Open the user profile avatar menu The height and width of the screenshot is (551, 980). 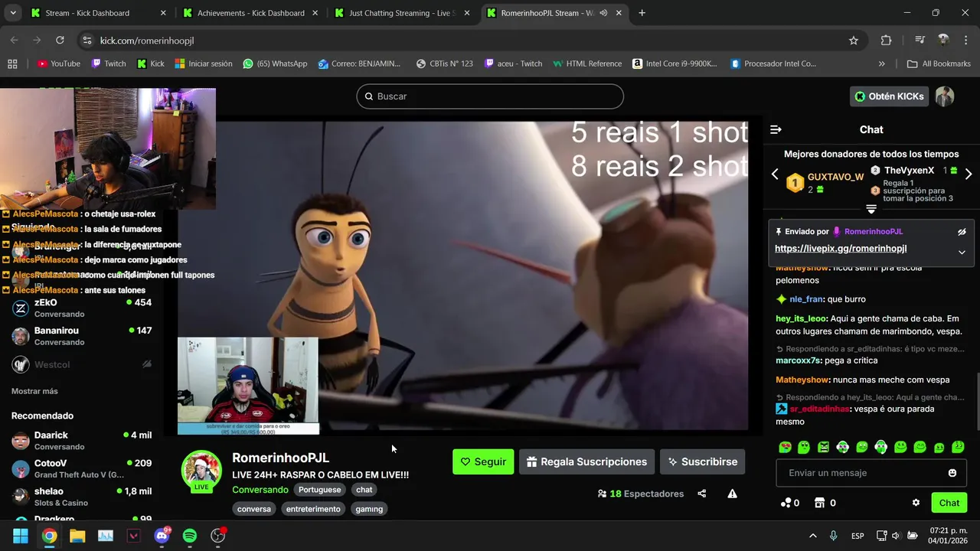point(945,96)
